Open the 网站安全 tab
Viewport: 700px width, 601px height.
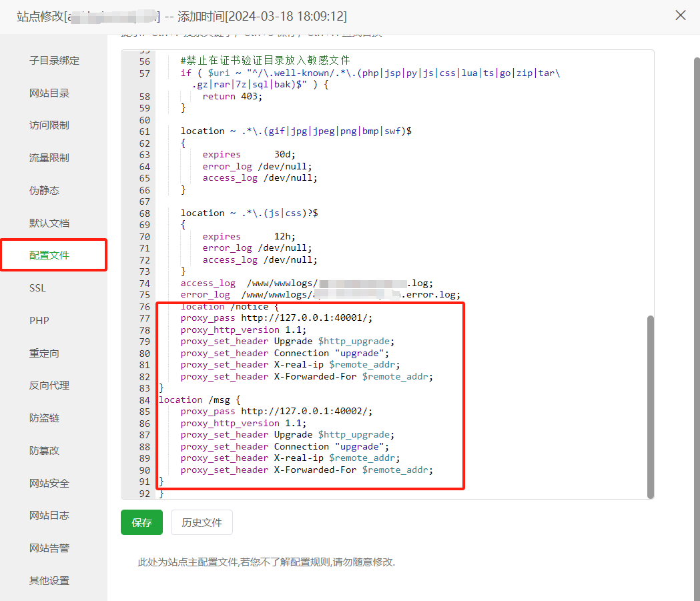(49, 483)
